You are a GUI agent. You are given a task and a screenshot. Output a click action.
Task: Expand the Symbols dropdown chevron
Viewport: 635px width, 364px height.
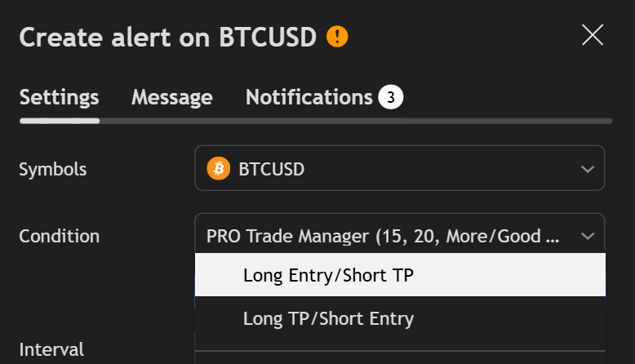588,169
